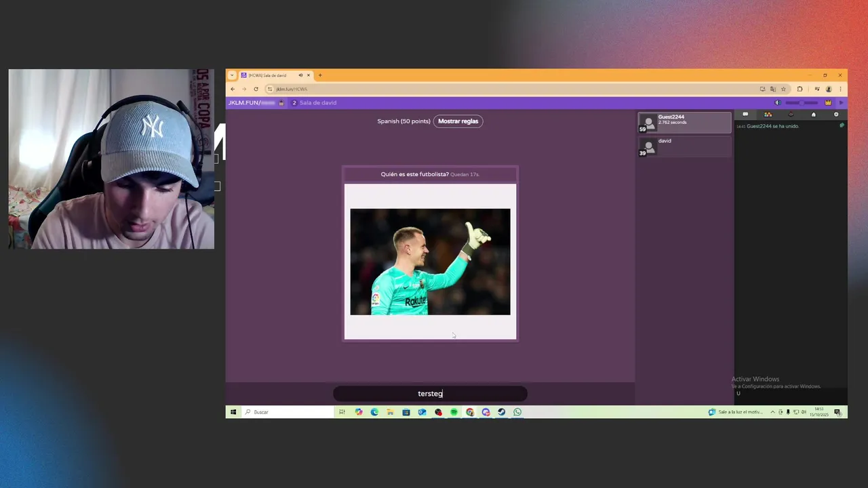Expand the hidden system tray icons chevron

click(x=772, y=412)
